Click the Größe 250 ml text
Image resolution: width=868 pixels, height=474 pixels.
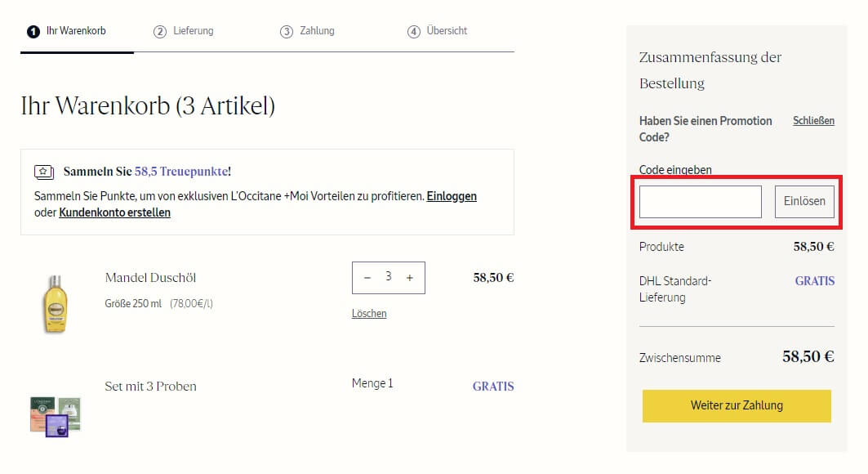click(133, 303)
